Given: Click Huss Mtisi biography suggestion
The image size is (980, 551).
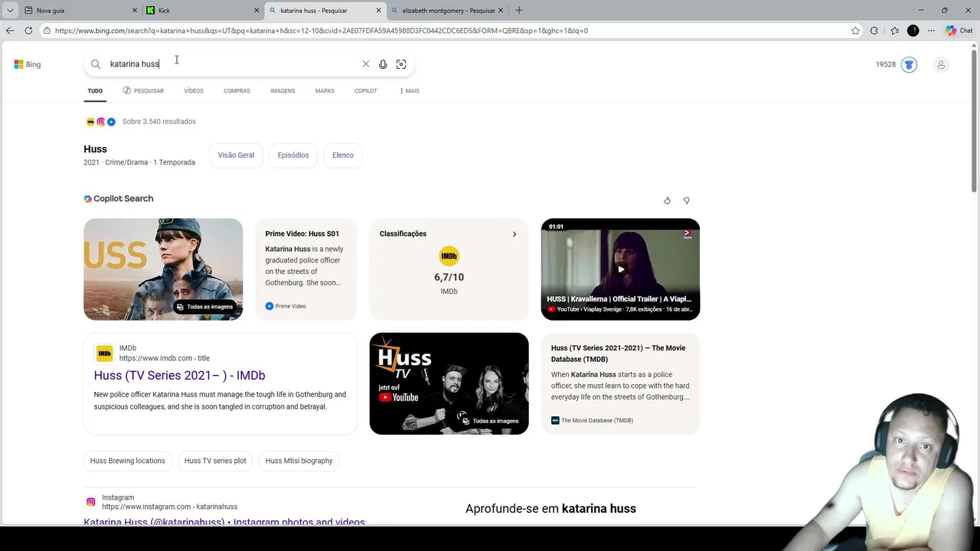Looking at the screenshot, I should pos(299,461).
